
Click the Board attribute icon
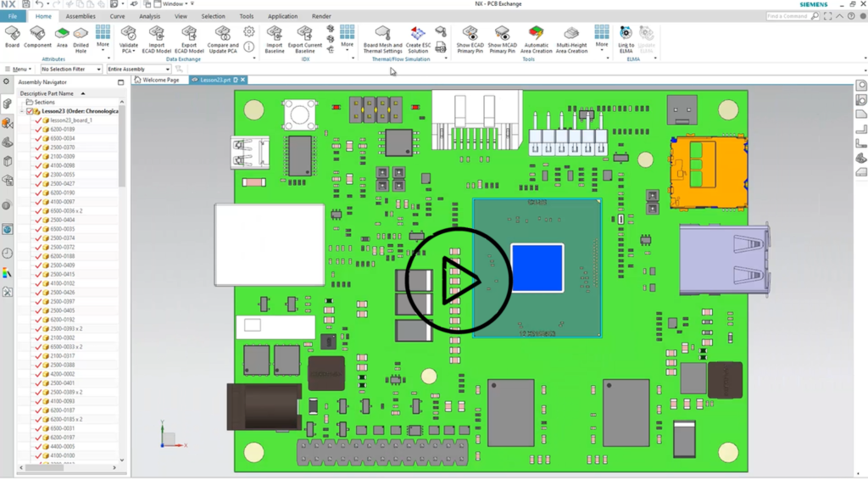pos(13,34)
